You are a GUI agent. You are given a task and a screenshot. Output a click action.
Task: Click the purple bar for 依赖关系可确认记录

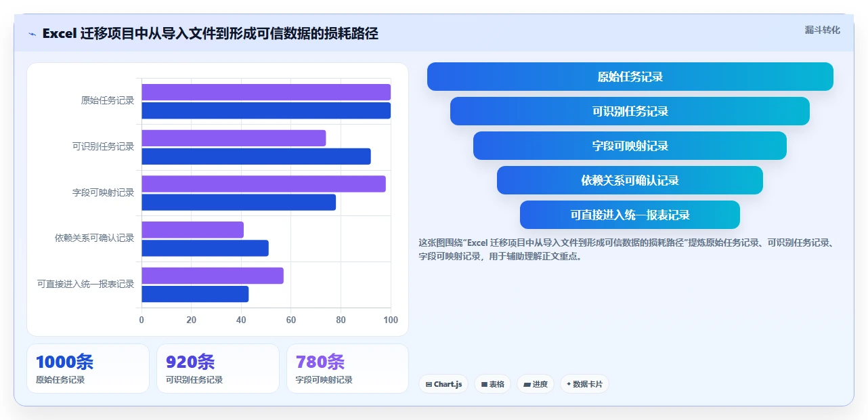click(x=192, y=230)
